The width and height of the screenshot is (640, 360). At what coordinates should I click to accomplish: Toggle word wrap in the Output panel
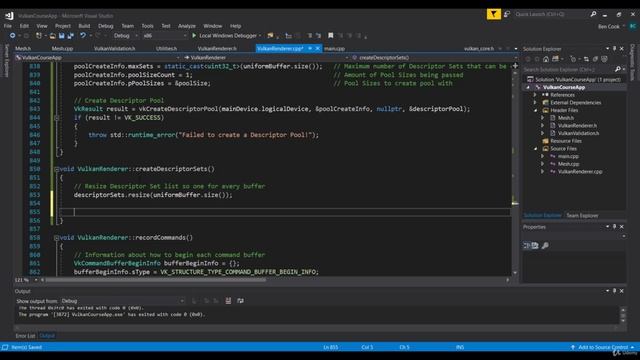(x=240, y=301)
